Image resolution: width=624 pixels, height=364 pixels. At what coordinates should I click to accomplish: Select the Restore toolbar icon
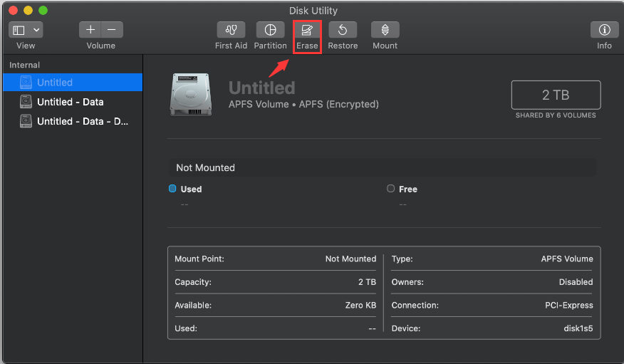tap(343, 30)
